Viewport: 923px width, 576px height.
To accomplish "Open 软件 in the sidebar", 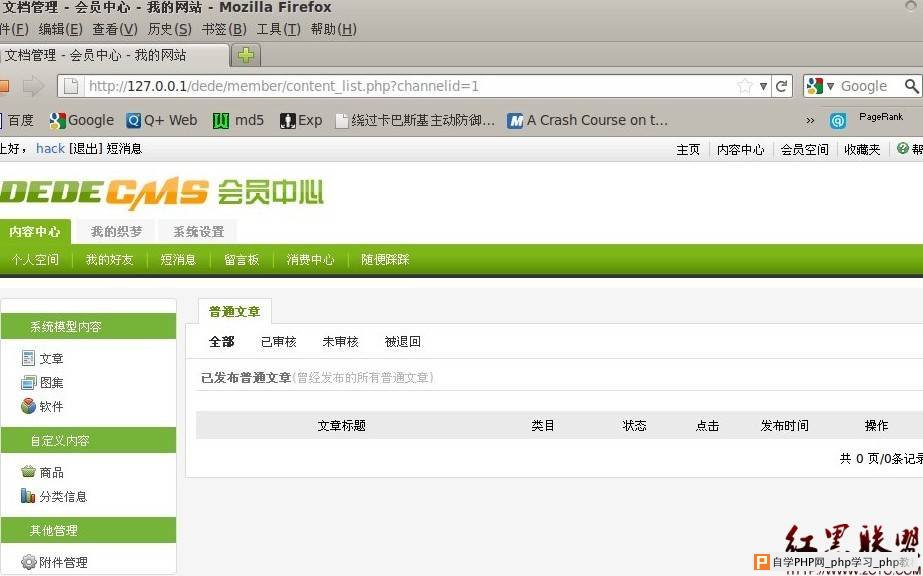I will click(x=51, y=406).
